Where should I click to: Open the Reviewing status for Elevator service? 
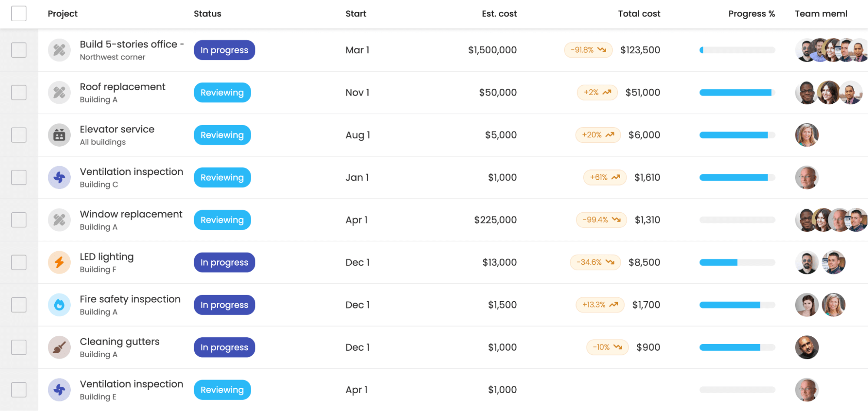[x=222, y=135]
